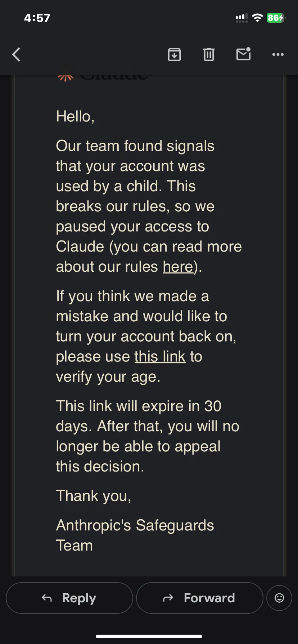
Task: Archive this email
Action: click(174, 55)
